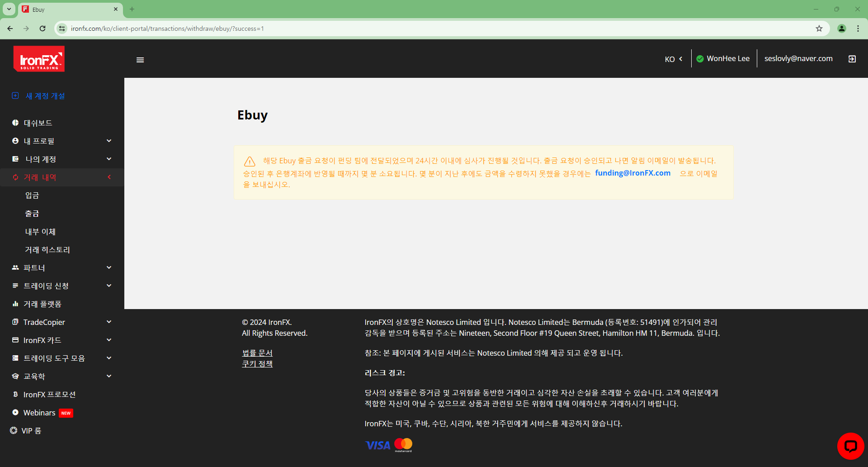Click the Mastercard logo in footer
Viewport: 868px width, 467px height.
pos(403,444)
